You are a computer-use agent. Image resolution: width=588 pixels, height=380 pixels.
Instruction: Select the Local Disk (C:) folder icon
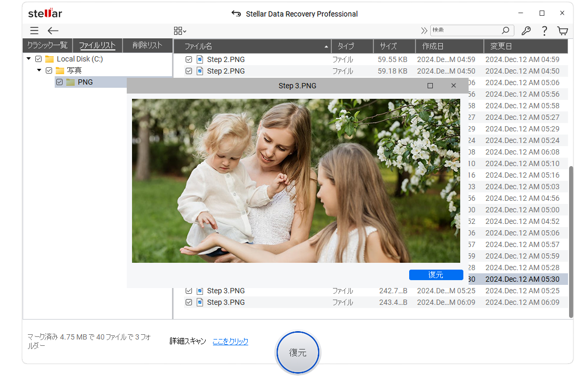49,59
